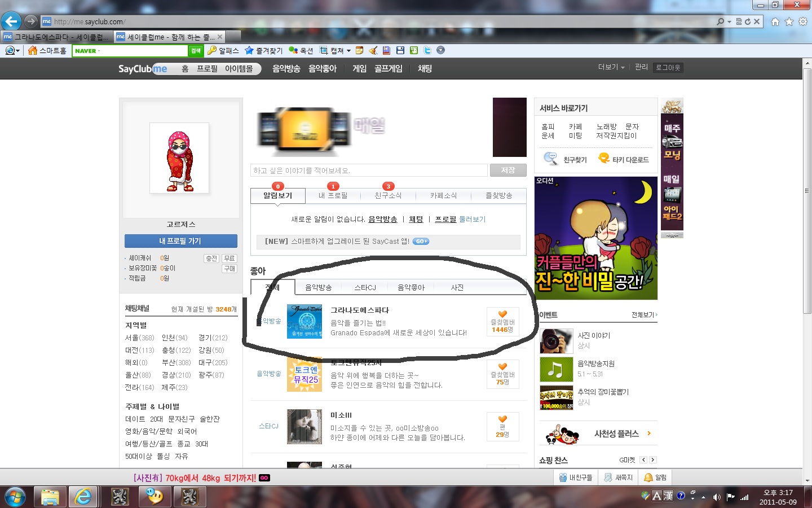
Task: Open the round gray dropdown at toolbar end
Action: click(x=441, y=50)
